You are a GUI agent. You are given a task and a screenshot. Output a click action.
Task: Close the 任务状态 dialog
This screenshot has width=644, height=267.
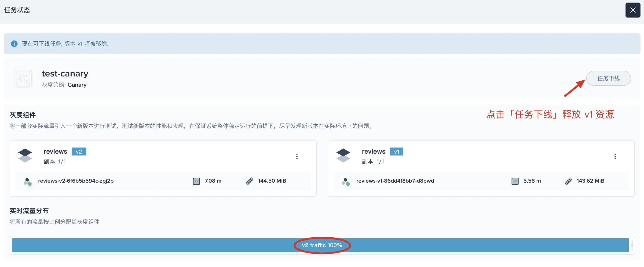click(x=633, y=10)
